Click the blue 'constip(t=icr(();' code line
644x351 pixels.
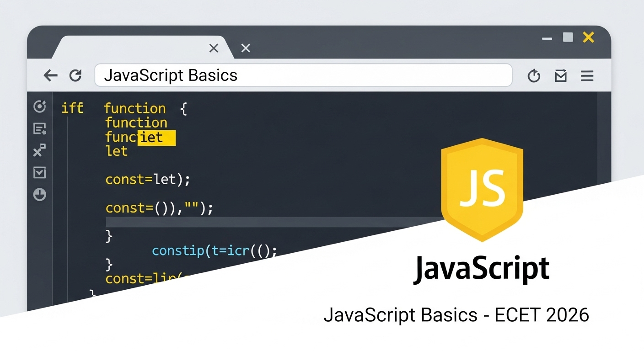pos(215,250)
